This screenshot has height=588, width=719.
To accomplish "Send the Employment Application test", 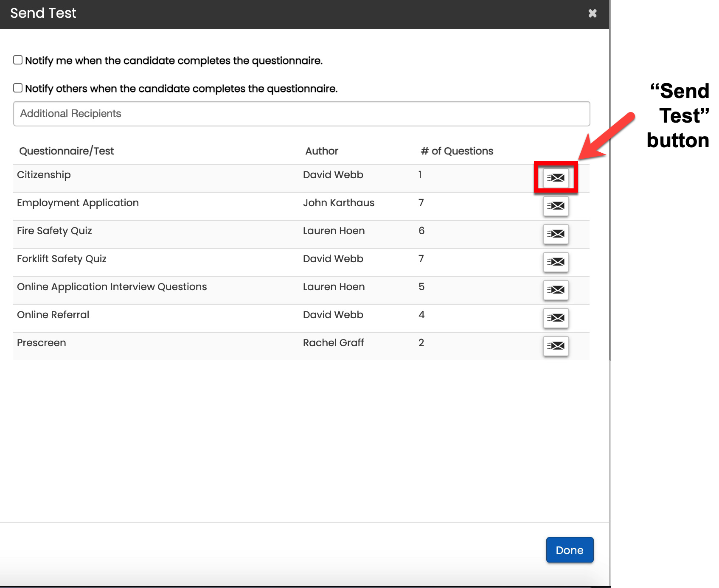I will 556,206.
